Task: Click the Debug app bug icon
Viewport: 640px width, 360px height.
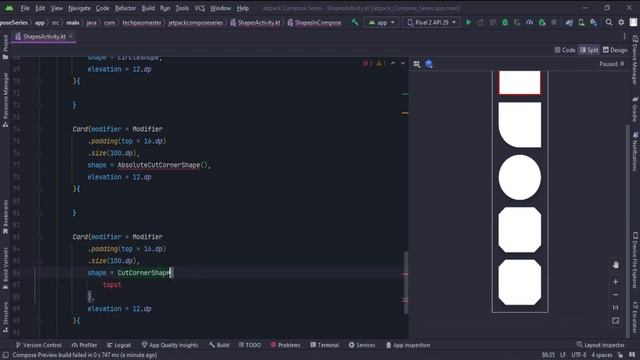Action: click(x=505, y=22)
